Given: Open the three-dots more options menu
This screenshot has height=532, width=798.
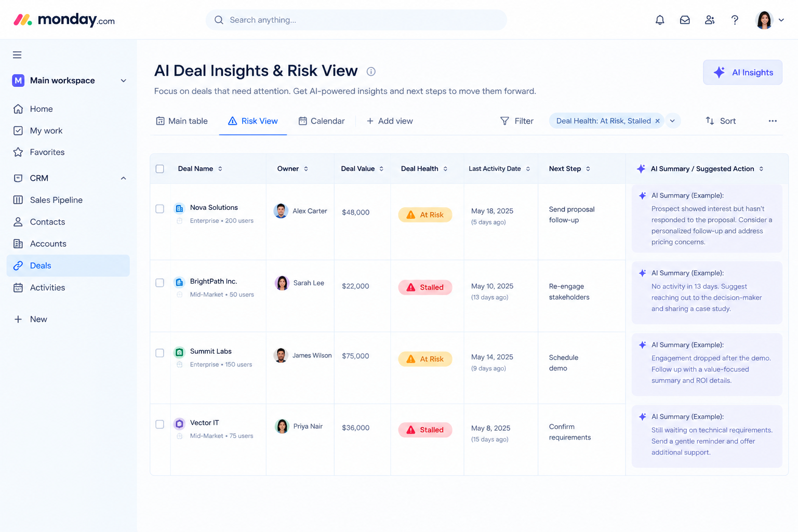Looking at the screenshot, I should pyautogui.click(x=773, y=121).
